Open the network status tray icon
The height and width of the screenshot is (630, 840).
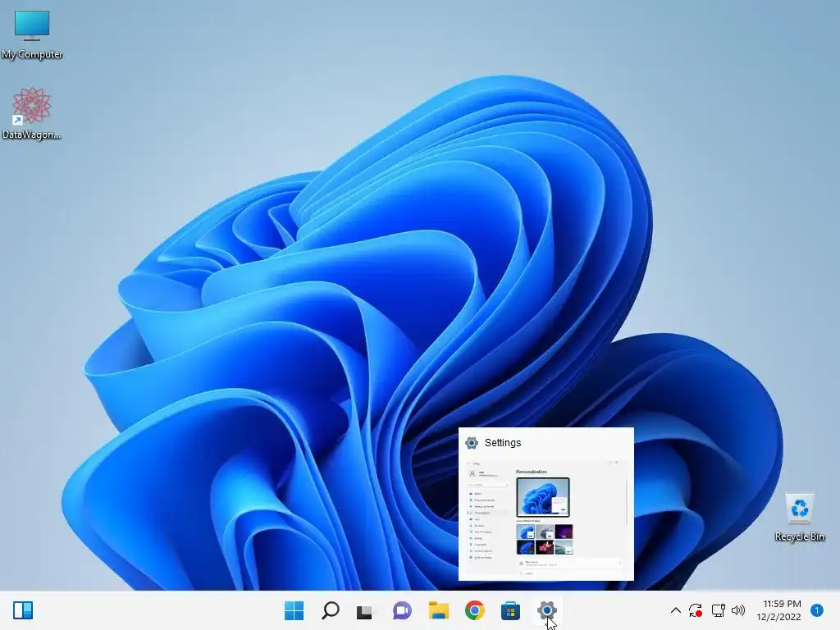click(x=718, y=610)
